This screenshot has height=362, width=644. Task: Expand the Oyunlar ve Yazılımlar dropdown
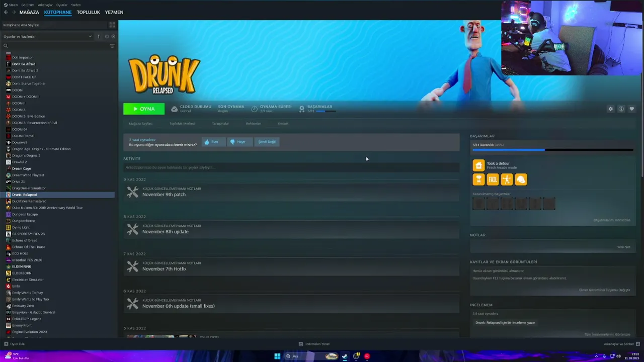coord(47,36)
